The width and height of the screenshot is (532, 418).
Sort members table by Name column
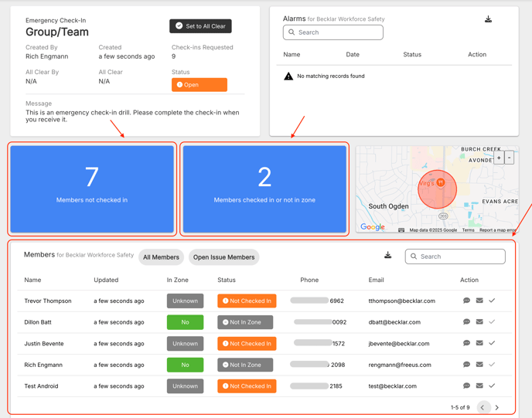pyautogui.click(x=32, y=280)
